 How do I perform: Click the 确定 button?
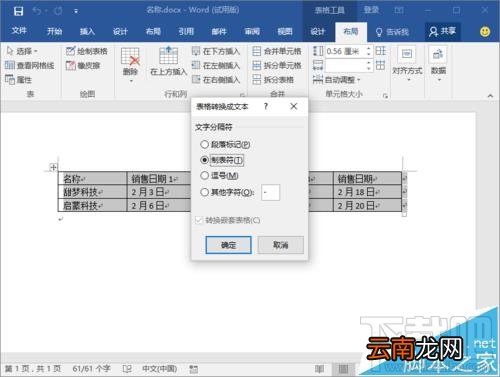pyautogui.click(x=229, y=245)
